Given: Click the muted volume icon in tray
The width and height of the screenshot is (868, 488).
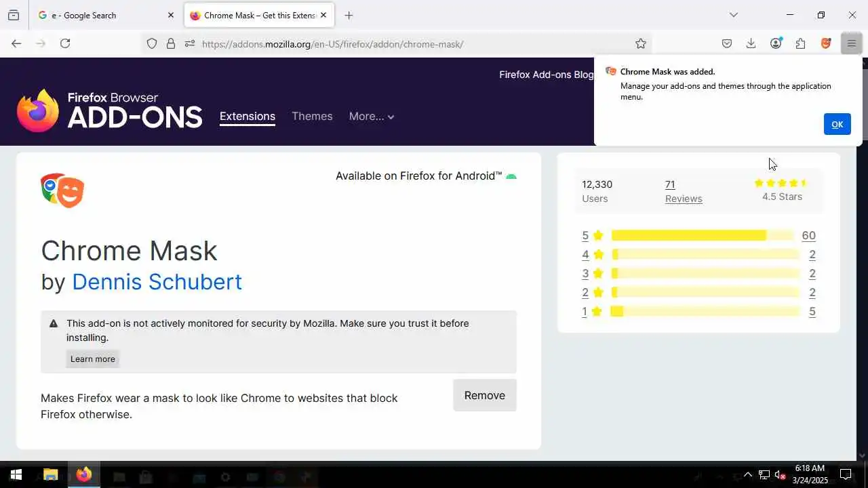Looking at the screenshot, I should click(x=781, y=475).
